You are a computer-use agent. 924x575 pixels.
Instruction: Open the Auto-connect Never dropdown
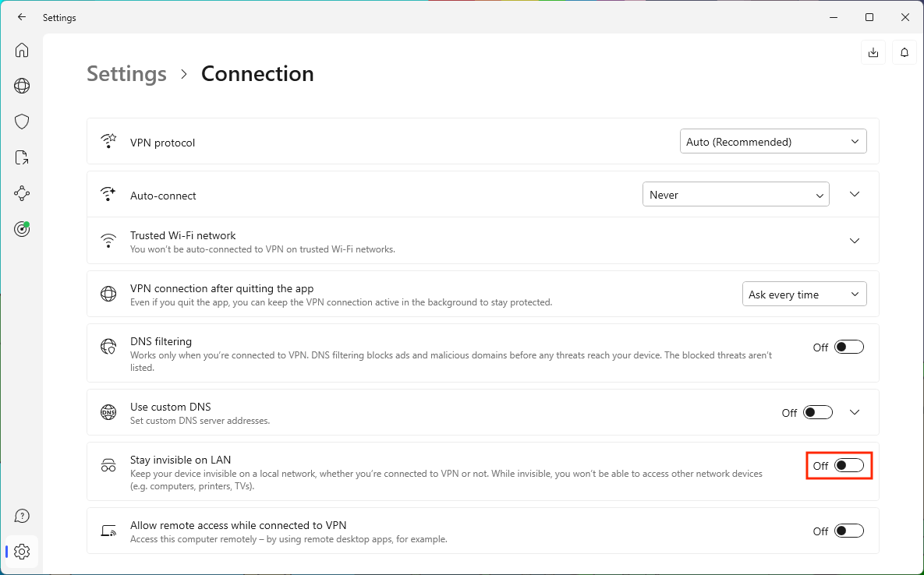point(735,195)
